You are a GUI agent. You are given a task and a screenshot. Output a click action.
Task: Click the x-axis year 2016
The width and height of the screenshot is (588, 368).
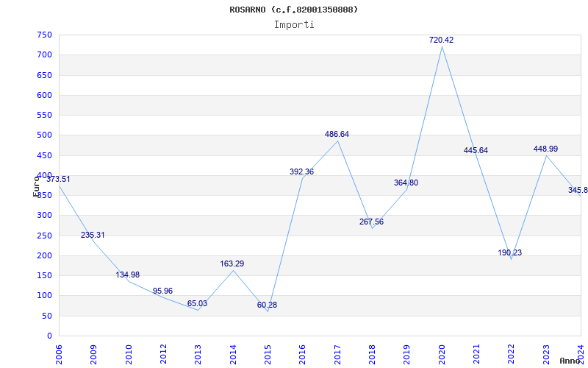(303, 355)
